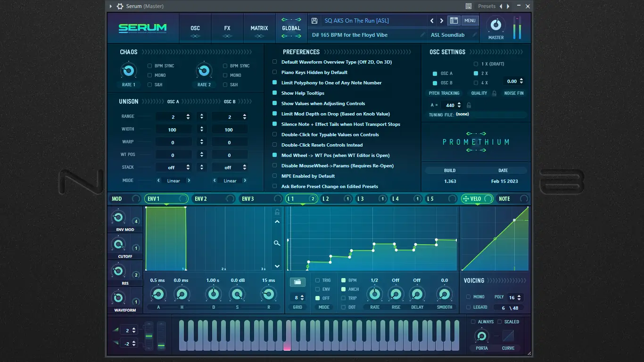Click the LFO SMOOTH knob
The height and width of the screenshot is (362, 644).
[444, 295]
